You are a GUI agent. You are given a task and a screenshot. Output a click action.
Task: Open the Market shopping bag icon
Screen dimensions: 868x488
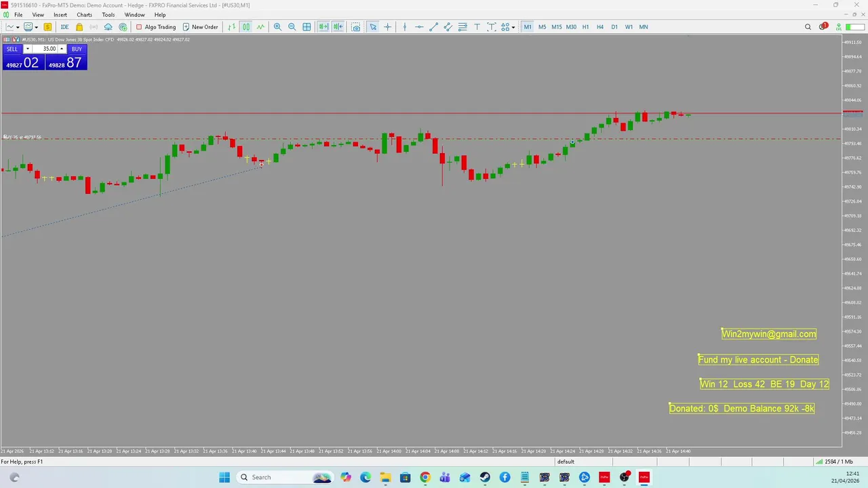(x=79, y=27)
